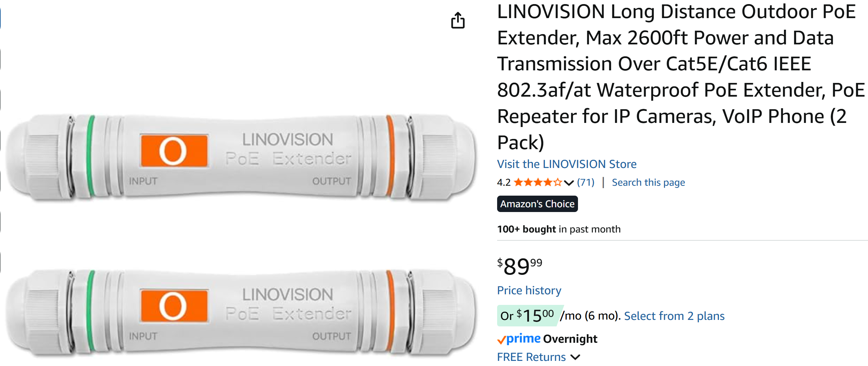Viewport: 868px width, 366px height.
Task: Open the 71 customer reviews link
Action: pyautogui.click(x=585, y=182)
